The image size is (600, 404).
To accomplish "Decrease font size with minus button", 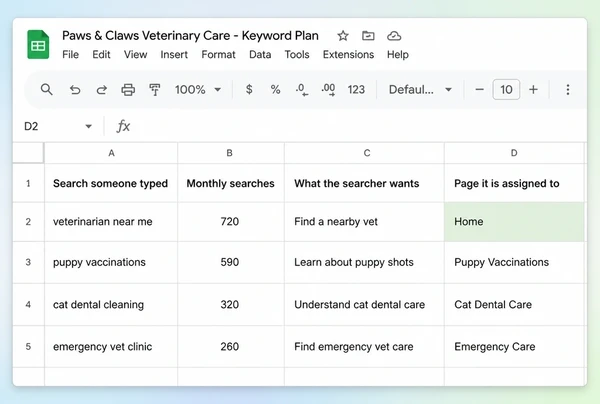I will tap(479, 90).
